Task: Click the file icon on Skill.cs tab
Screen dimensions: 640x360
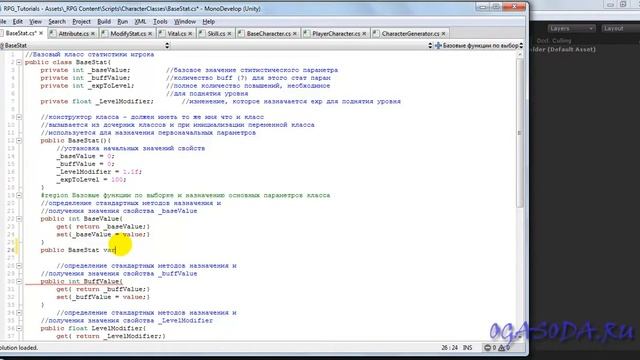Action: point(202,33)
